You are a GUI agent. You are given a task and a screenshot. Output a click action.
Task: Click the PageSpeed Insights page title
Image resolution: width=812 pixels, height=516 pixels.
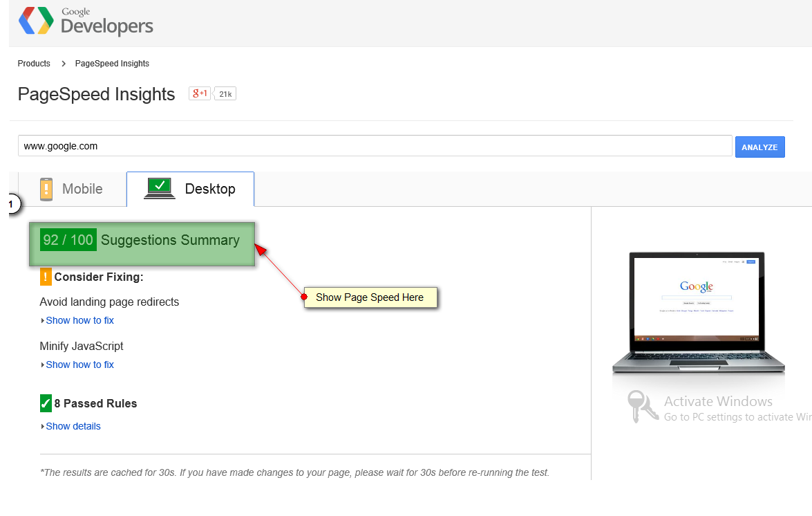(x=96, y=94)
